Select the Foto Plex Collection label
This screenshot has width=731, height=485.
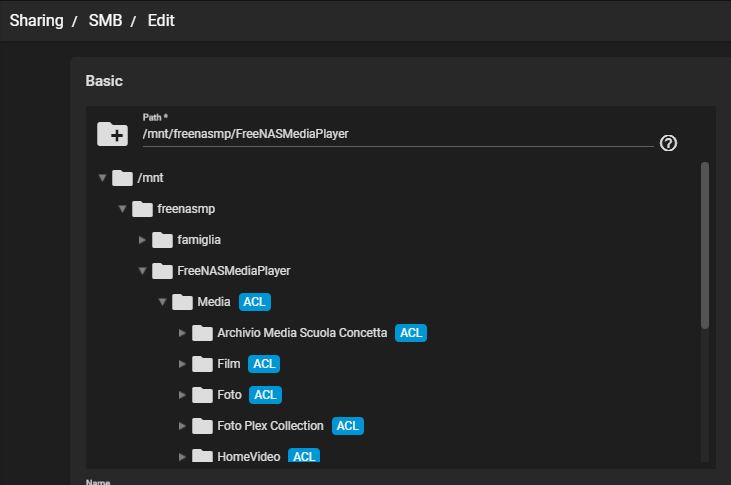270,426
